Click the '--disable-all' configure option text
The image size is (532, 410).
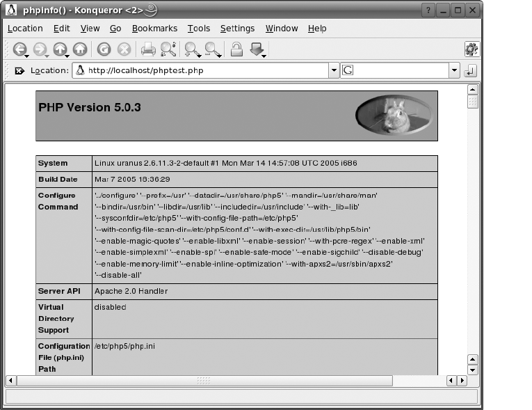pos(118,275)
